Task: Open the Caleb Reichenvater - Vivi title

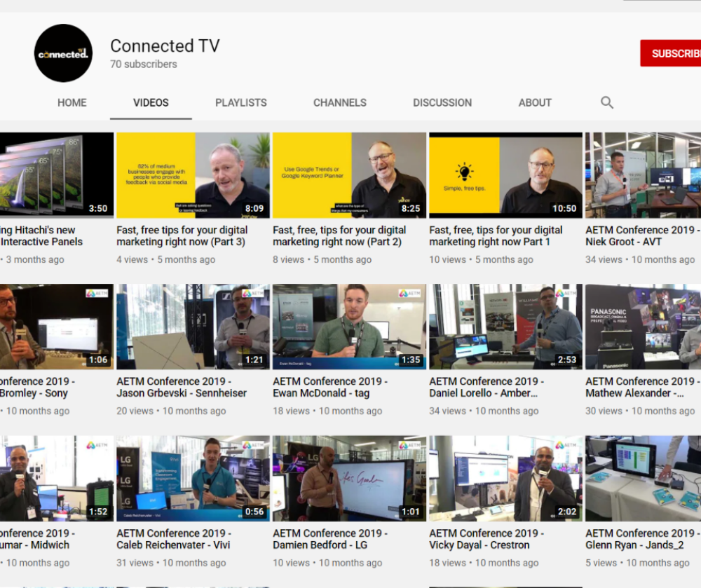Action: [174, 540]
